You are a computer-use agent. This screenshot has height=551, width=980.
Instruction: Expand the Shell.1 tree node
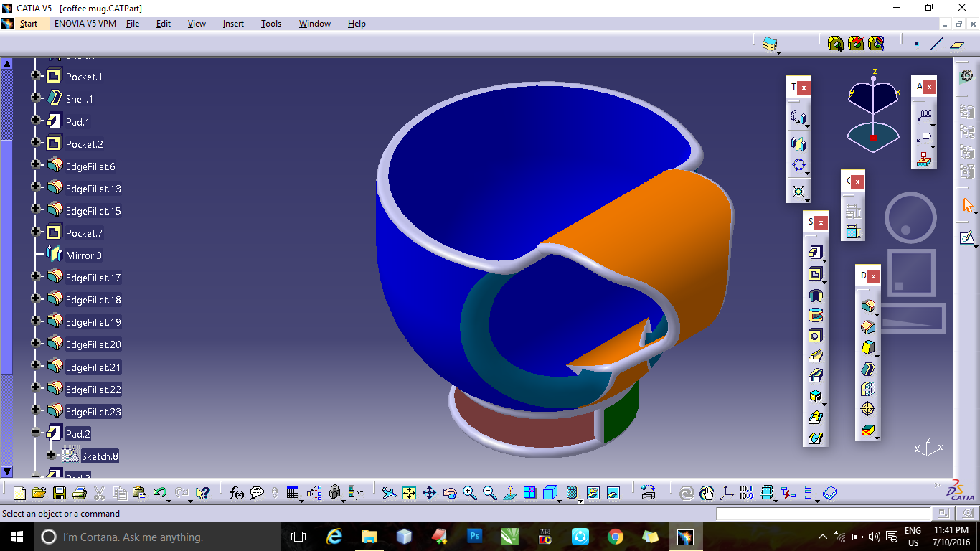35,98
